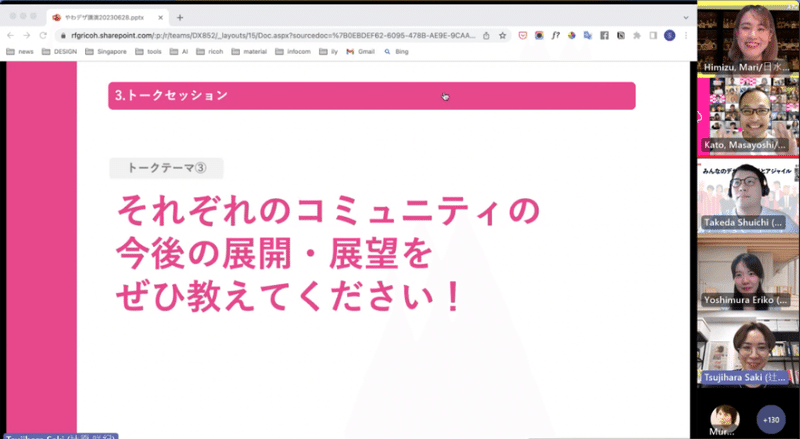This screenshot has width=800, height=439.
Task: Open the ricoh bookmarks folder
Action: click(x=210, y=52)
